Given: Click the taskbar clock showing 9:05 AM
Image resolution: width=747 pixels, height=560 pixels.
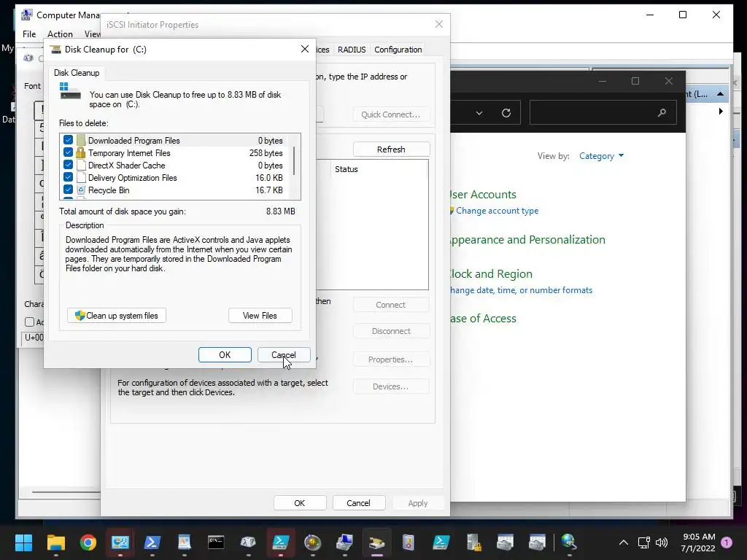Looking at the screenshot, I should point(698,542).
